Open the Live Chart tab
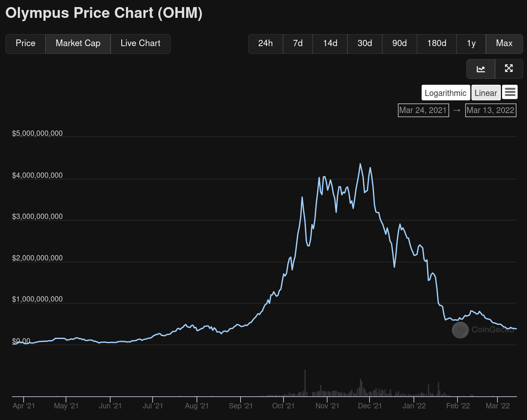 [140, 44]
